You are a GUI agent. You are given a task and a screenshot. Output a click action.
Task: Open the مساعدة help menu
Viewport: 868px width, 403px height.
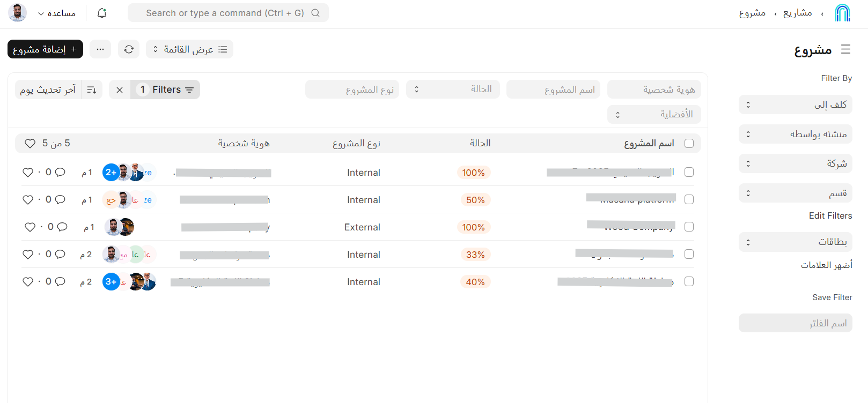(x=56, y=13)
